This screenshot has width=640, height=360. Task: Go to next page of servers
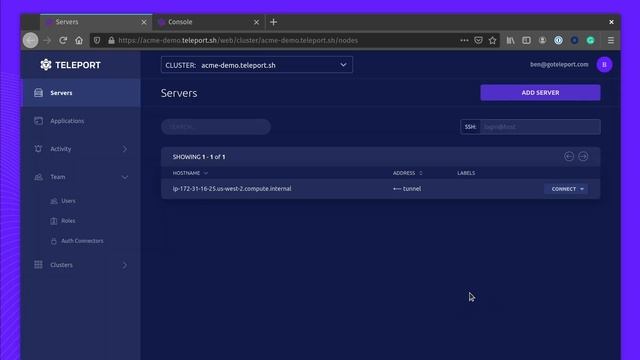click(583, 156)
